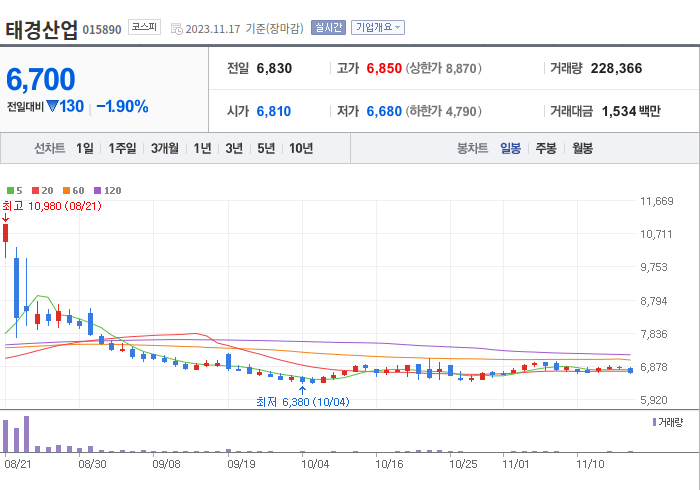The height and width of the screenshot is (490, 700).
Task: Click the purple 120-day moving average swatch
Action: (x=98, y=191)
